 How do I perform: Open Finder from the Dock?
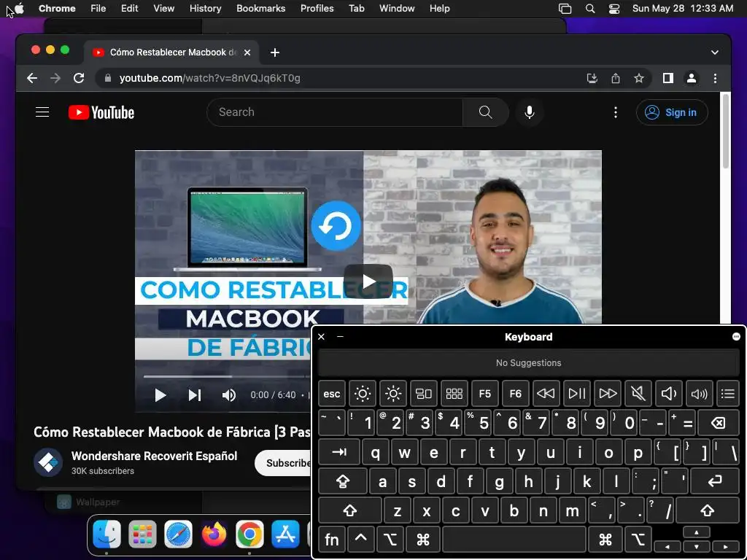click(107, 534)
